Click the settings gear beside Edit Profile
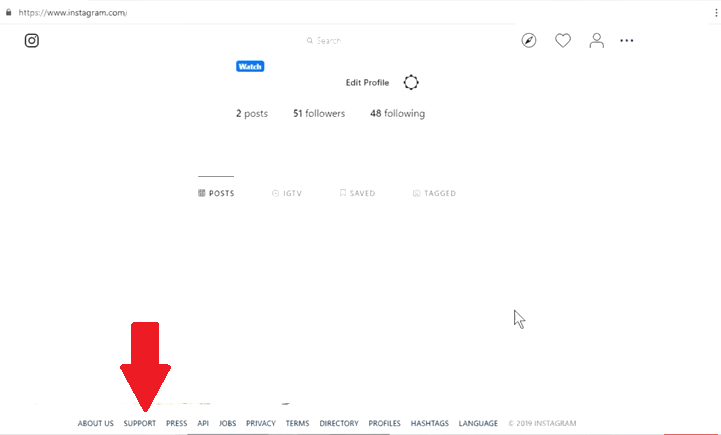Screen dimensions: 721x435 point(411,83)
